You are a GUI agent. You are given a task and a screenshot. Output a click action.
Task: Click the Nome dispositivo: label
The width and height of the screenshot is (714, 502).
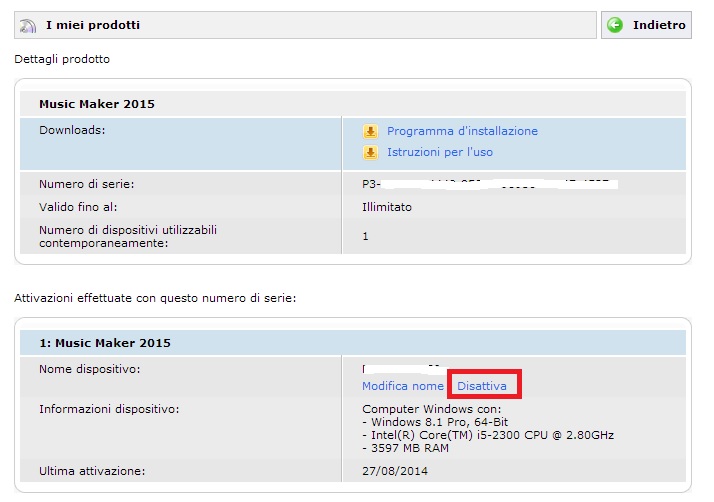pos(90,369)
